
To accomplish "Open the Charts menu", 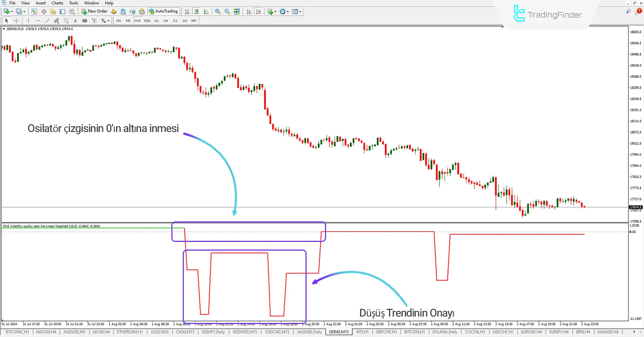I will point(57,3).
